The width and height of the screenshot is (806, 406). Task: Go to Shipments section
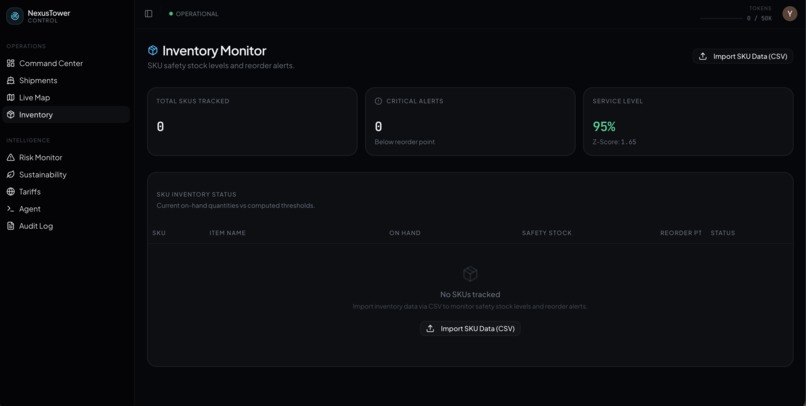[66, 80]
